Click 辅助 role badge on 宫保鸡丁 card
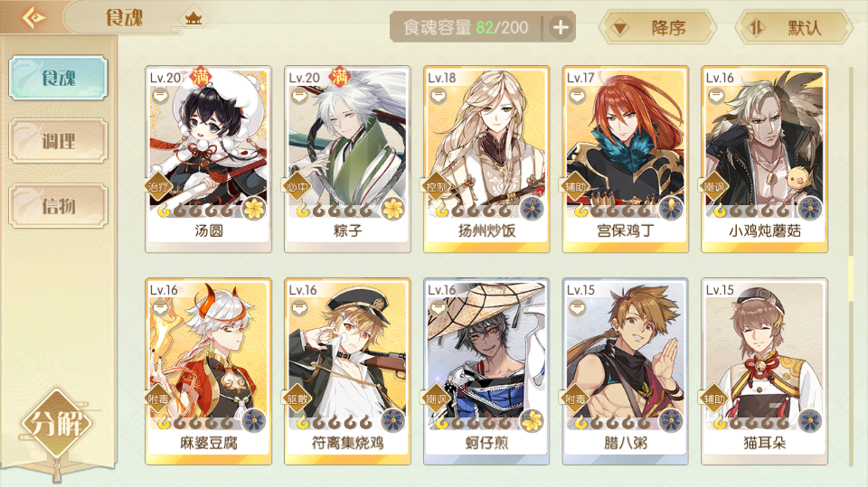Image resolution: width=868 pixels, height=488 pixels. click(575, 186)
